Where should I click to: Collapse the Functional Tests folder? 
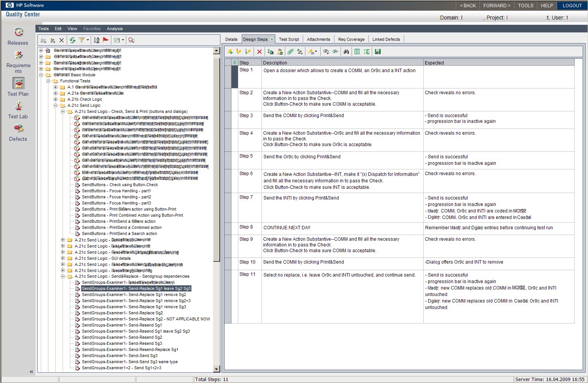(x=48, y=81)
